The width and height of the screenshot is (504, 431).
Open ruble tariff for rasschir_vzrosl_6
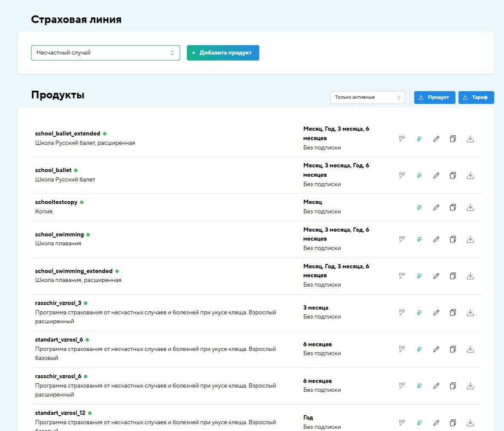coord(419,386)
